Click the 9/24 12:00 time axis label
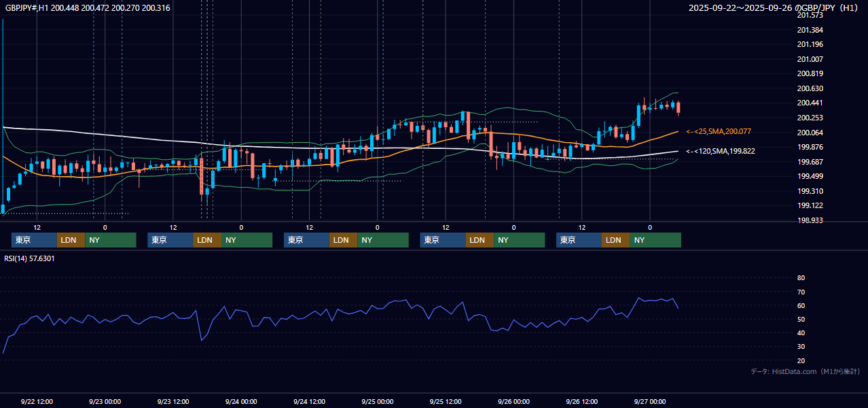The width and height of the screenshot is (868, 408). [x=309, y=401]
